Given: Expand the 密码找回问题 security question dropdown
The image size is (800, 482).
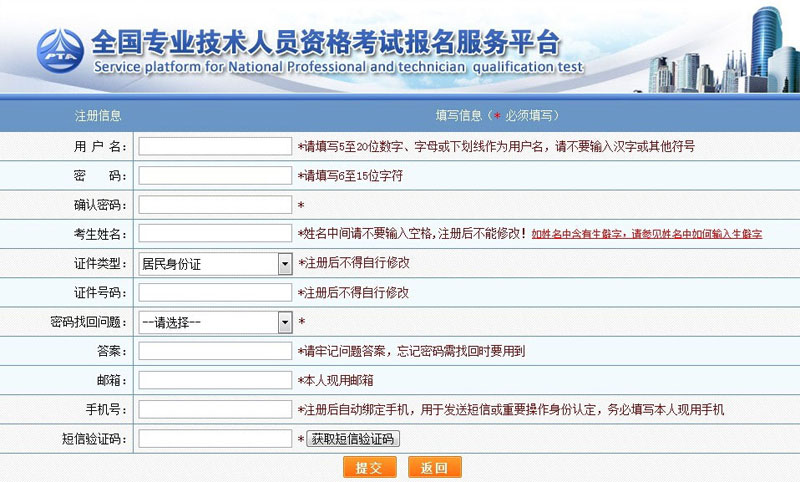Looking at the screenshot, I should [214, 322].
